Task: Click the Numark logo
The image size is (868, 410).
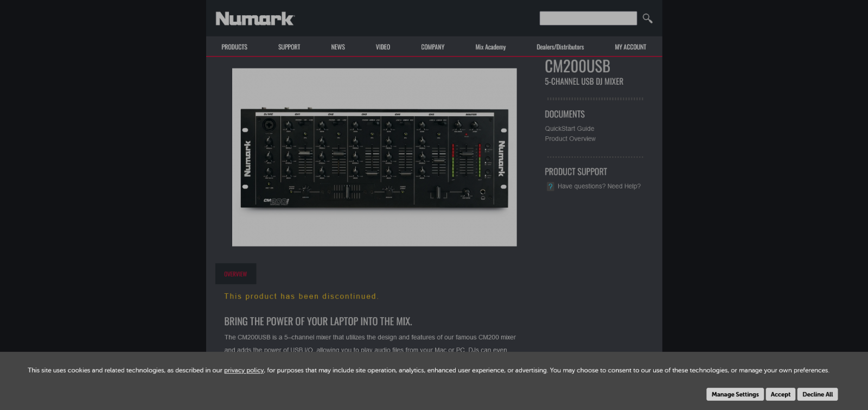Action: coord(254,18)
